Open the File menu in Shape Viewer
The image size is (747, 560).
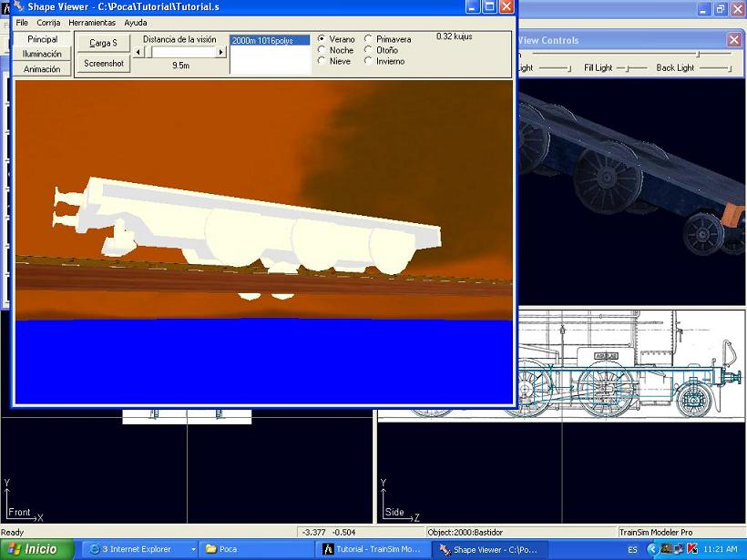point(22,22)
